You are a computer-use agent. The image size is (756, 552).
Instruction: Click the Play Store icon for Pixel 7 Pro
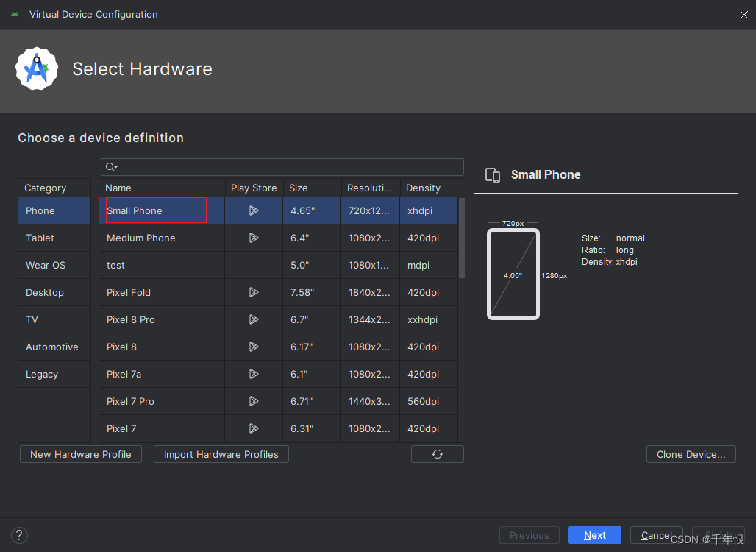pyautogui.click(x=254, y=401)
